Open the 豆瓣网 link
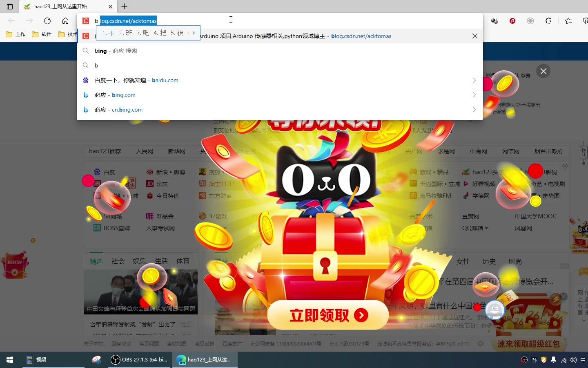This screenshot has height=368, width=588. 471,216
